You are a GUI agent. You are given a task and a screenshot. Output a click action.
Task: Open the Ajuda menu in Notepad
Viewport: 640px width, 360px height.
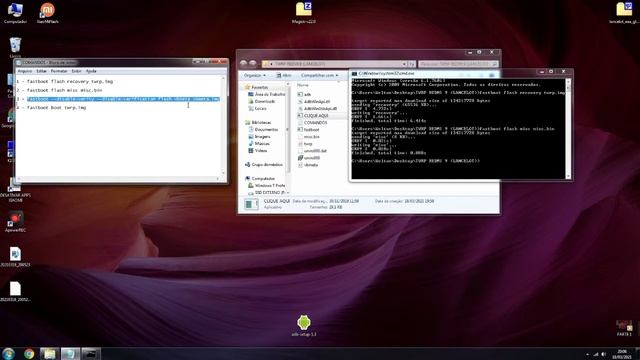coord(91,71)
